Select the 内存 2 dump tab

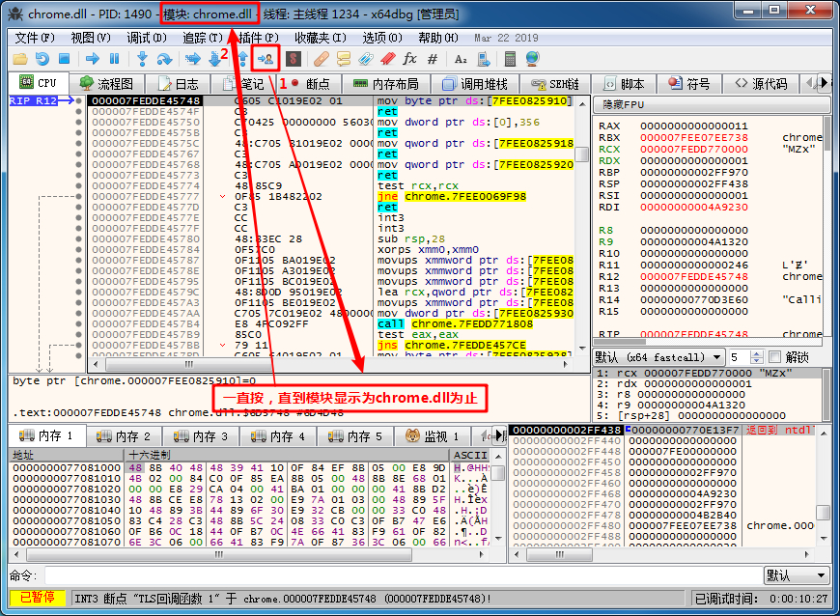(124, 436)
